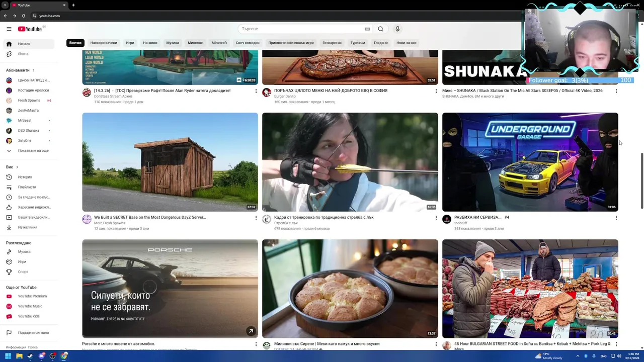The width and height of the screenshot is (644, 362).
Task: Start voice search with microphone icon
Action: click(397, 29)
